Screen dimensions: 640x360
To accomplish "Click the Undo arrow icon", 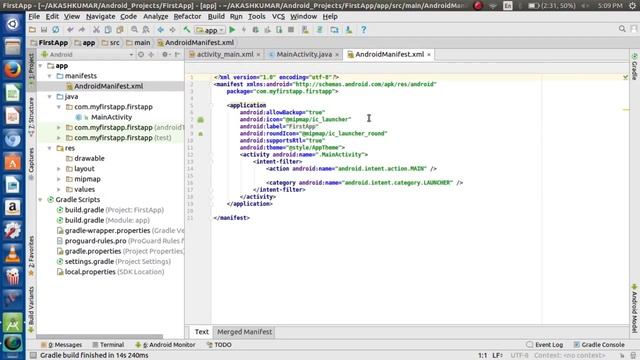I will tap(70, 29).
